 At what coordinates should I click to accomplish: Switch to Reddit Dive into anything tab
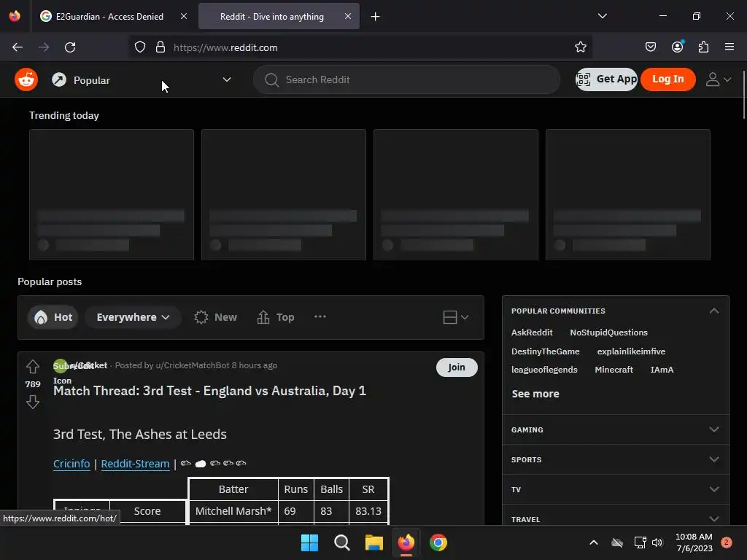point(271,16)
